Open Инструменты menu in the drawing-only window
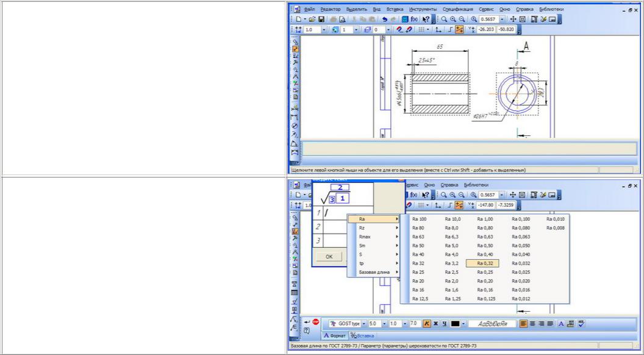 423,9
